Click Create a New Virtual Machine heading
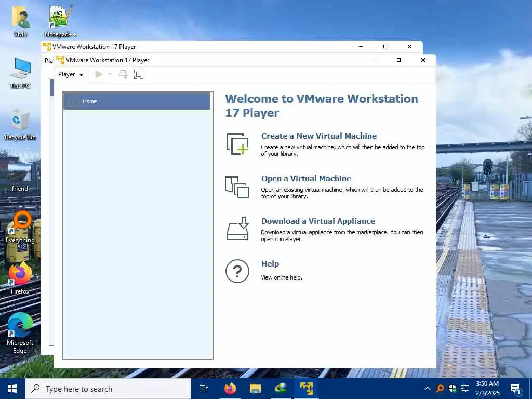 pyautogui.click(x=318, y=136)
